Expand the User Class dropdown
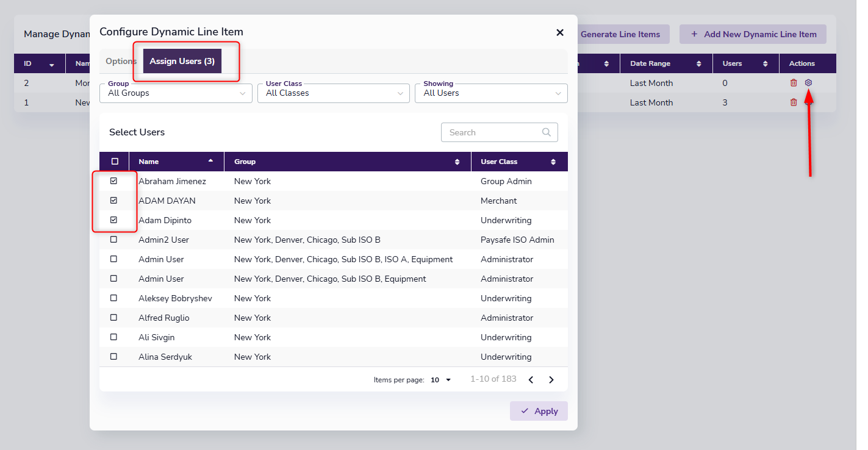Image resolution: width=868 pixels, height=450 pixels. [334, 93]
